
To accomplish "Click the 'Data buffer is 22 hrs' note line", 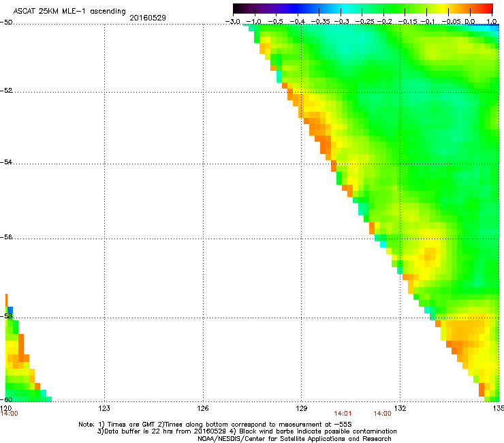I will pyautogui.click(x=247, y=431).
